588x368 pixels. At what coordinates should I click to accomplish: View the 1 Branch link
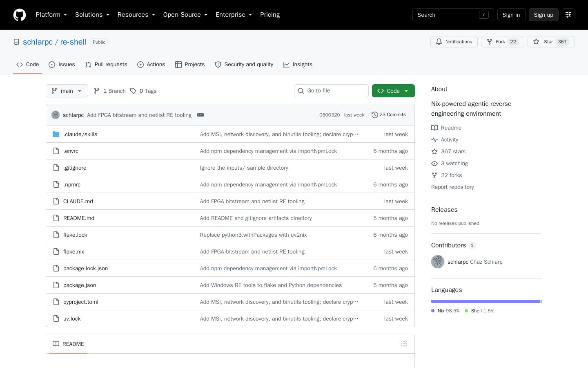point(109,91)
